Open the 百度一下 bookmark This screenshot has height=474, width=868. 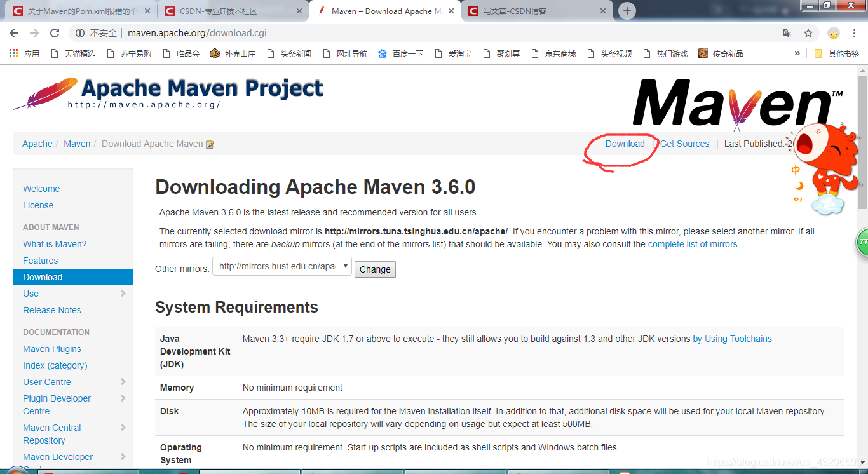400,53
